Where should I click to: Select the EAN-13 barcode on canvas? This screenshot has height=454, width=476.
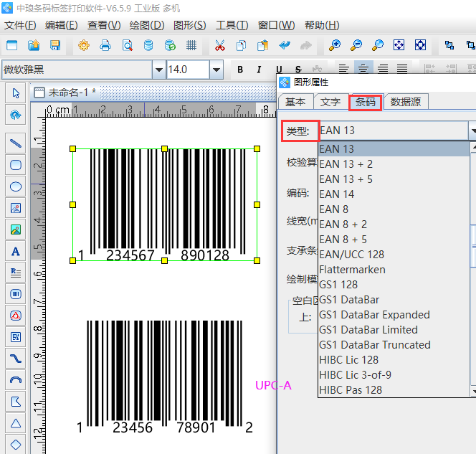[165, 204]
